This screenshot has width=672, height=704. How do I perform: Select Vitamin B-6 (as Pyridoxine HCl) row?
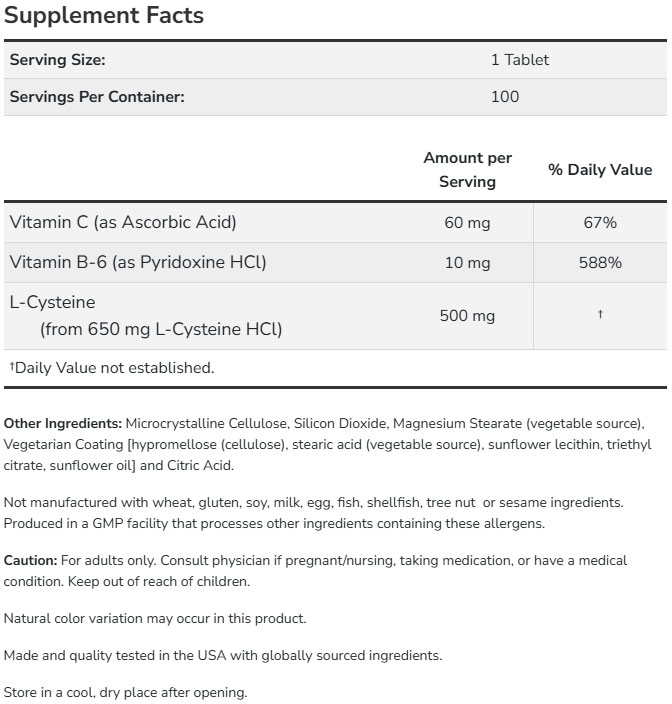[335, 263]
